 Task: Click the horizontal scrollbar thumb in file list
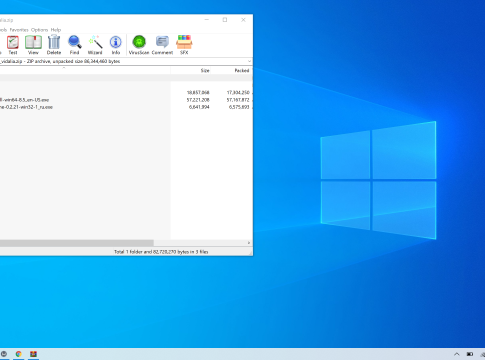click(x=77, y=243)
